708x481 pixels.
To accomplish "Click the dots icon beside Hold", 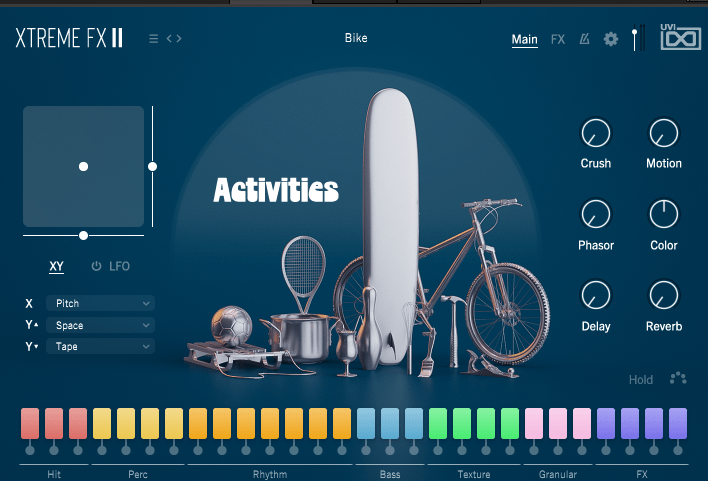I will pos(678,379).
